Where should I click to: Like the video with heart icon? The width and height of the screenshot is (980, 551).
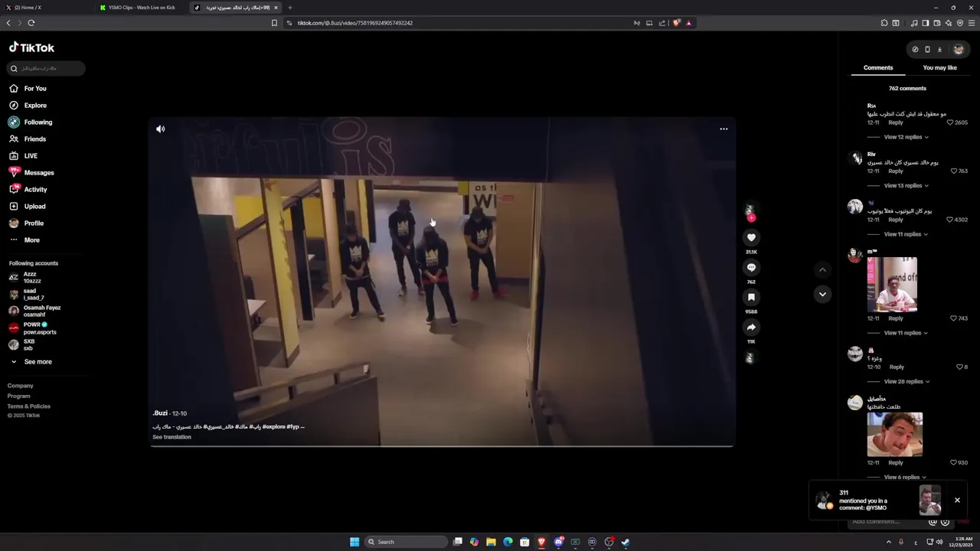pyautogui.click(x=751, y=238)
